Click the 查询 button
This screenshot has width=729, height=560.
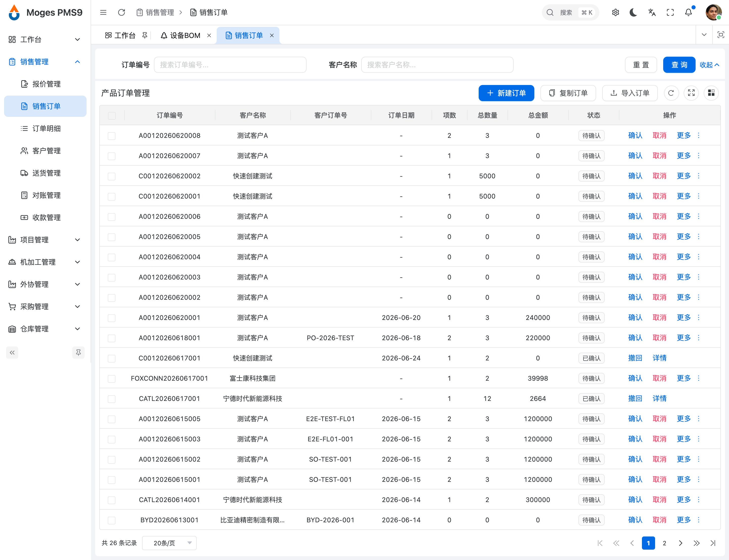tap(679, 65)
